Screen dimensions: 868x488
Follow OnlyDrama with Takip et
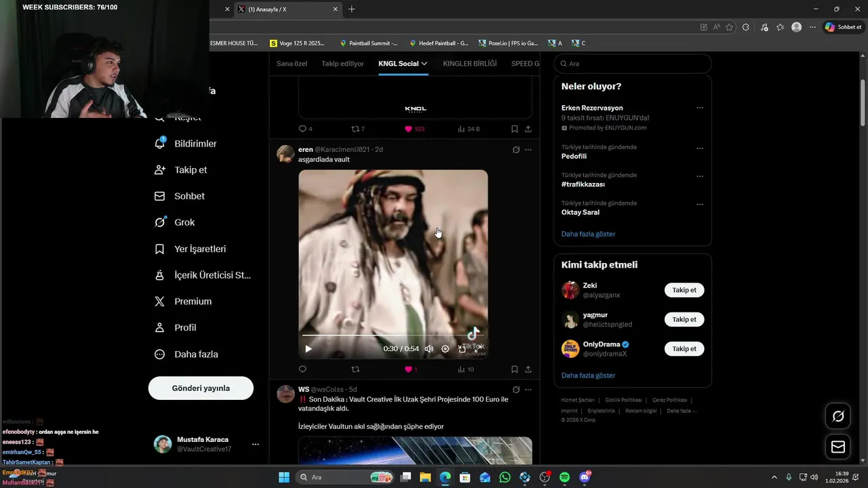tap(684, 348)
